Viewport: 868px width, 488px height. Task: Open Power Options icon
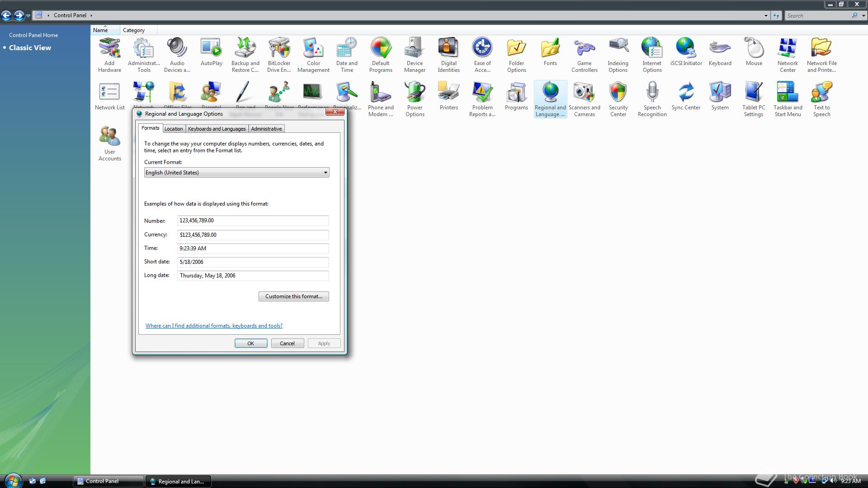(x=415, y=99)
